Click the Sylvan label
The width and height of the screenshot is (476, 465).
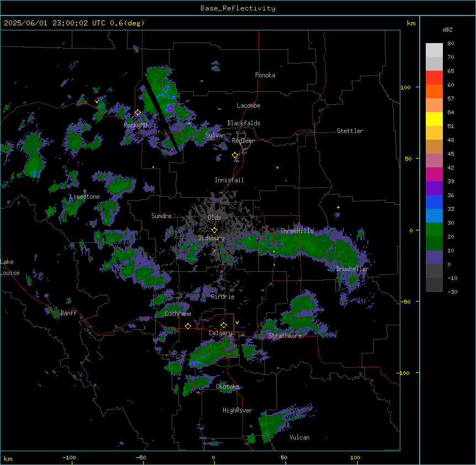pos(215,135)
